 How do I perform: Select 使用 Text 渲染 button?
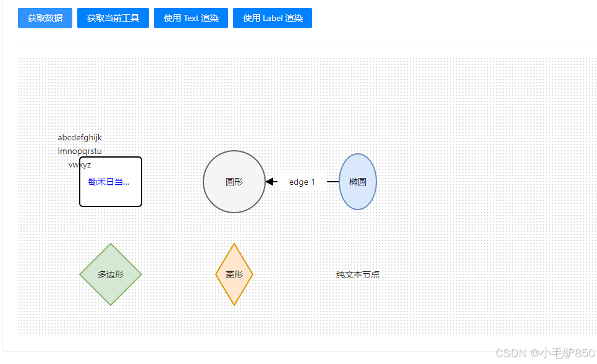191,18
